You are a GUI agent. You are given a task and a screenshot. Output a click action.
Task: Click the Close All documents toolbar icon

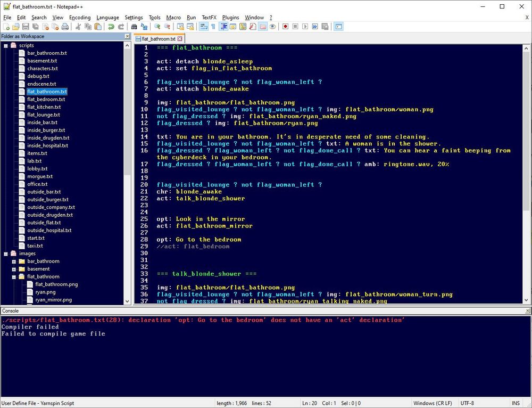pos(55,27)
